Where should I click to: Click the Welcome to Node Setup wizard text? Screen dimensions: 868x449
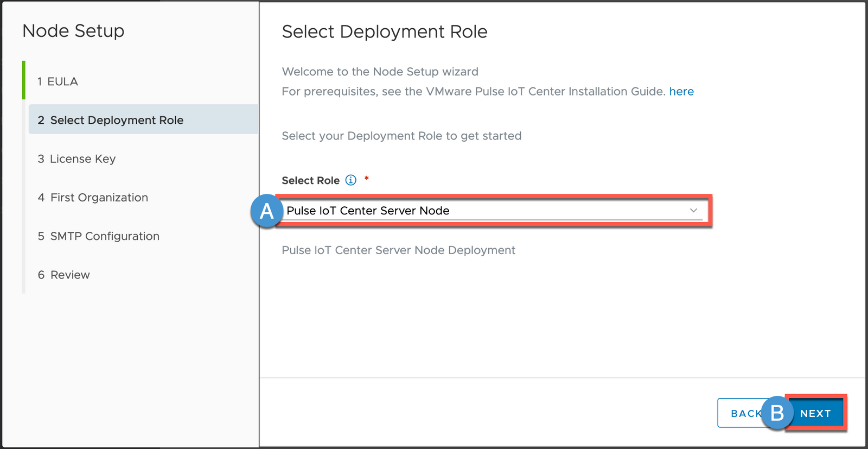point(380,72)
